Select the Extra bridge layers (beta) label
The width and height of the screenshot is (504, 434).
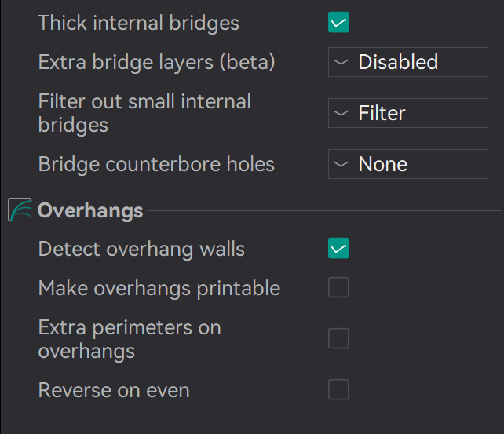click(x=156, y=62)
